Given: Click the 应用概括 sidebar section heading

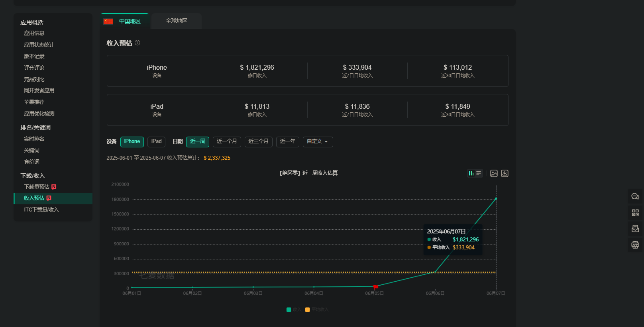Looking at the screenshot, I should pyautogui.click(x=32, y=23).
